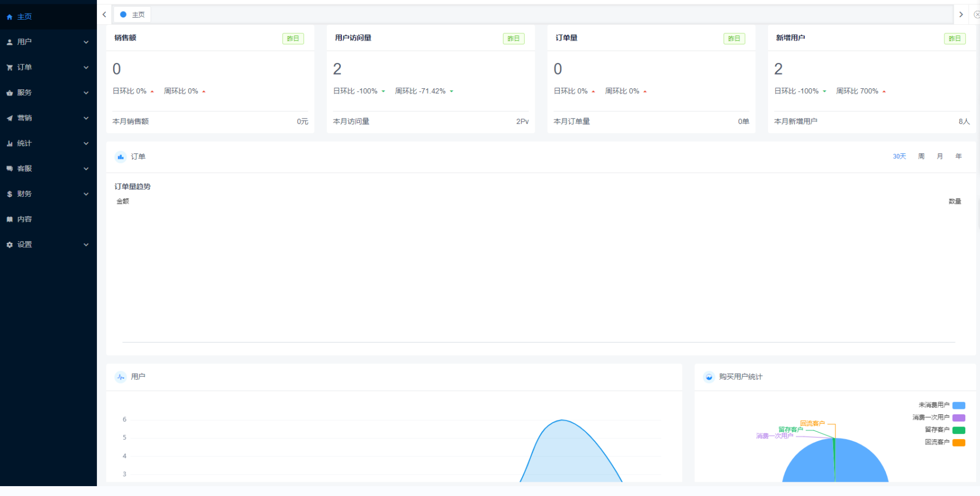Click the 日环比 -100% under 用户访问量
The height and width of the screenshot is (496, 980).
[356, 91]
